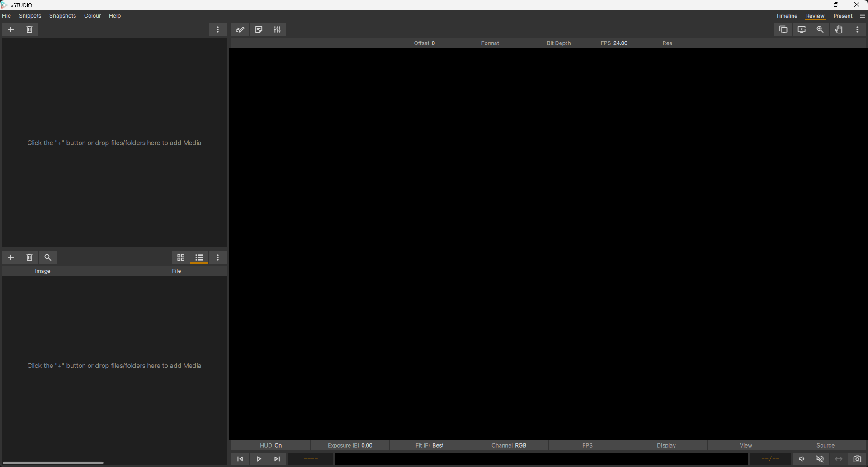
Task: Open the volume speaker control
Action: (802, 459)
